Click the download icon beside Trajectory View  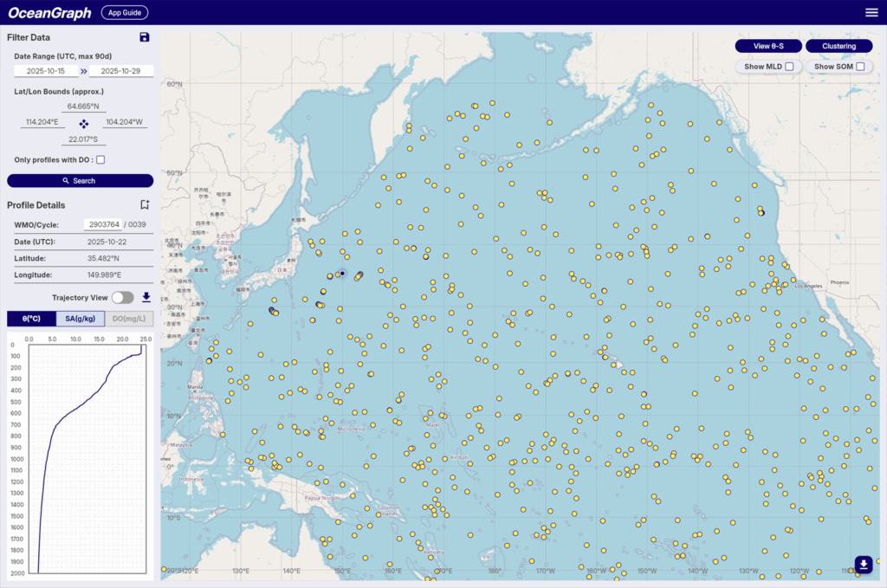click(146, 297)
